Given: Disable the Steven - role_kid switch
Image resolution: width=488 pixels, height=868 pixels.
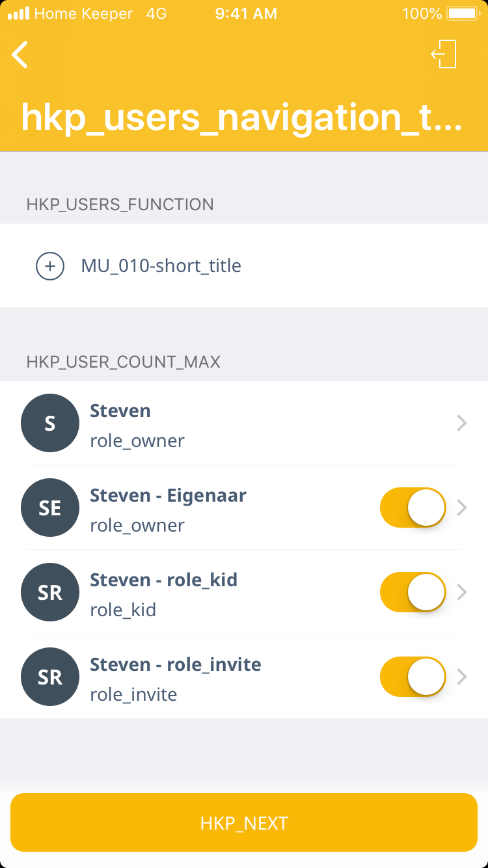Looking at the screenshot, I should (413, 592).
